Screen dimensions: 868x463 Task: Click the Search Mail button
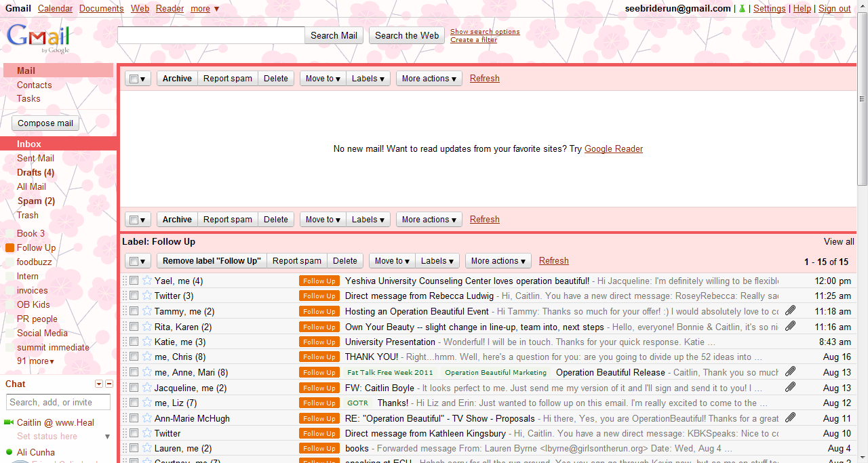coord(334,36)
